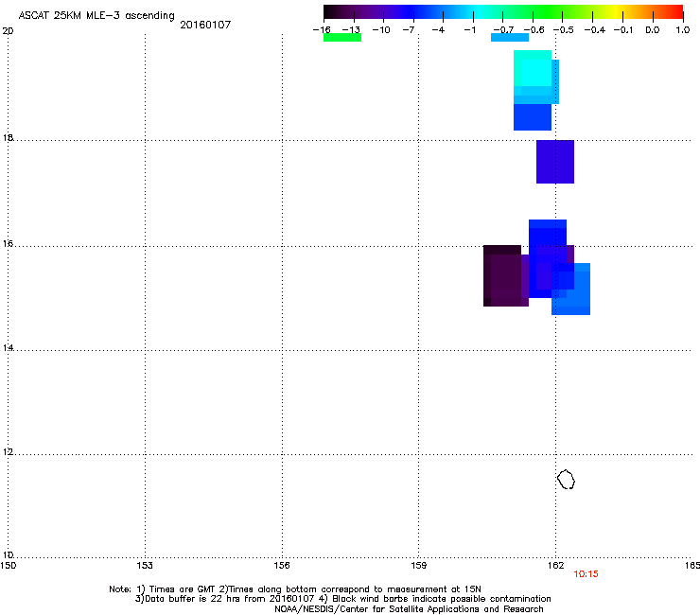Click the 156 longitude axis label
Viewport: 700px width, 615px height.
click(282, 566)
